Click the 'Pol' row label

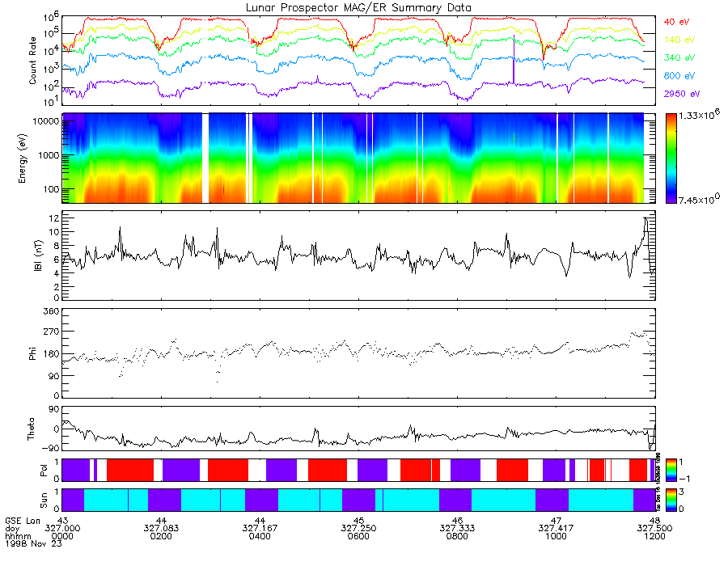pyautogui.click(x=44, y=471)
